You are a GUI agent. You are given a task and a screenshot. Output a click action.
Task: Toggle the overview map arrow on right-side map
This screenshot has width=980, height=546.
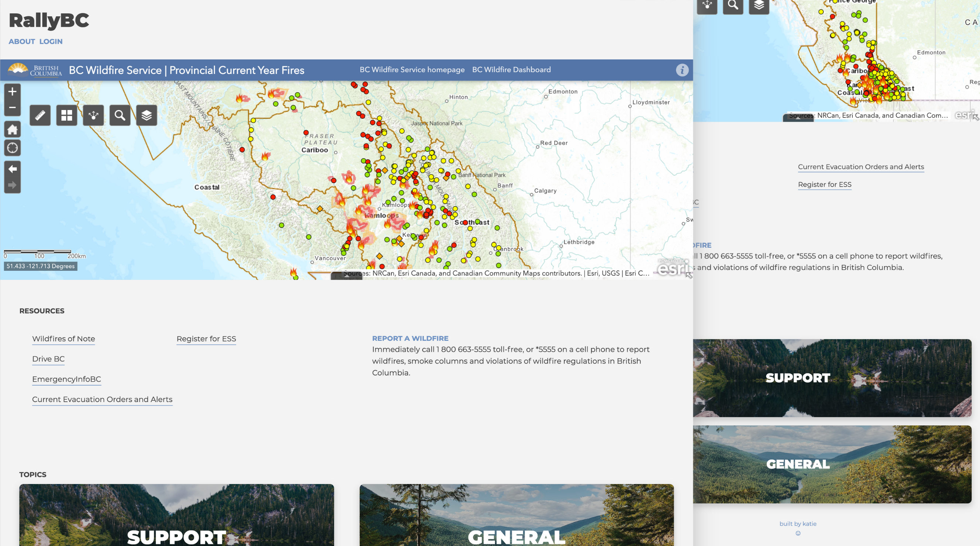976,118
